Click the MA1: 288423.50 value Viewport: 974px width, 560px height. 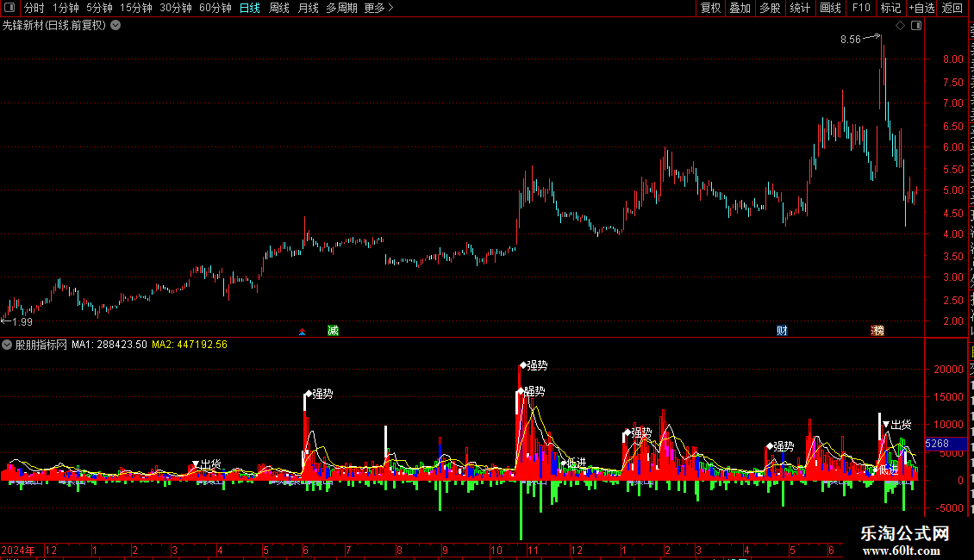(x=109, y=345)
